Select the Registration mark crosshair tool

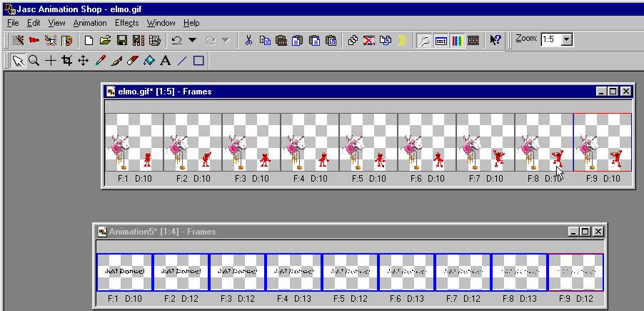(51, 61)
